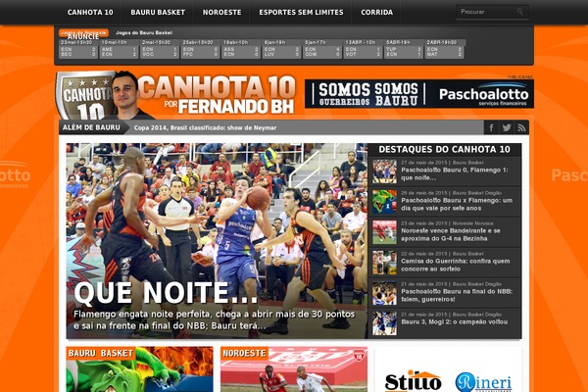The width and height of the screenshot is (588, 392).
Task: Open article Noroeste vence Bandeirante
Action: (451, 234)
